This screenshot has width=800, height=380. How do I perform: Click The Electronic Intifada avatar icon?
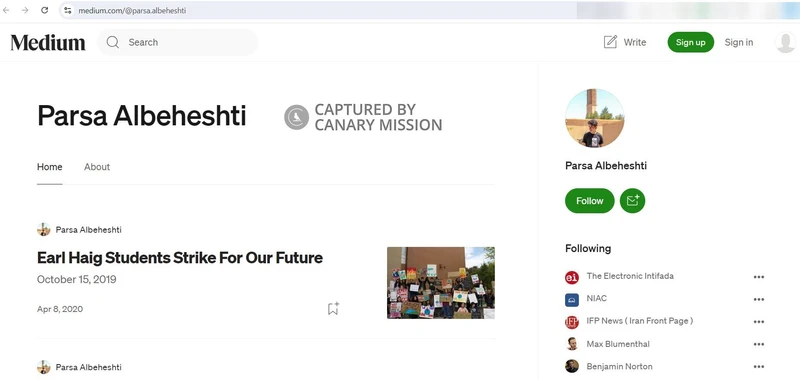(572, 277)
